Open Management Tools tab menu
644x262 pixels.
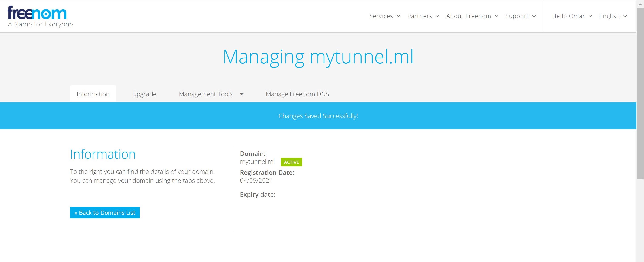point(211,94)
